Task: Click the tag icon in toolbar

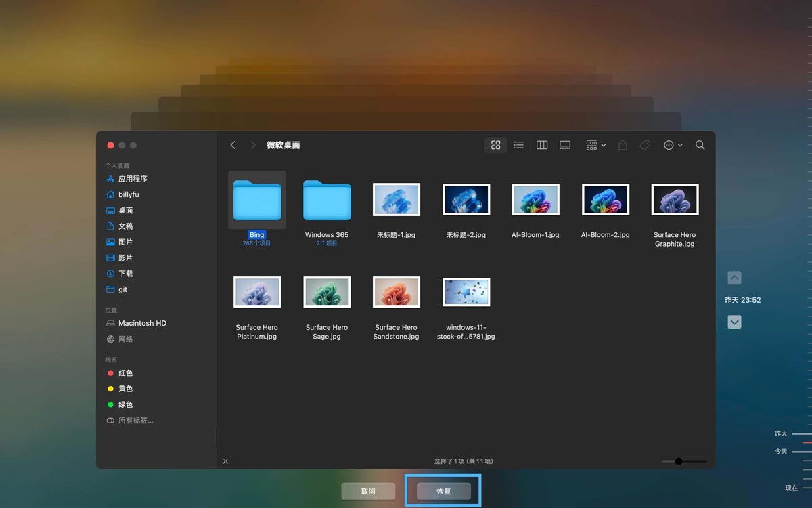Action: click(x=645, y=145)
